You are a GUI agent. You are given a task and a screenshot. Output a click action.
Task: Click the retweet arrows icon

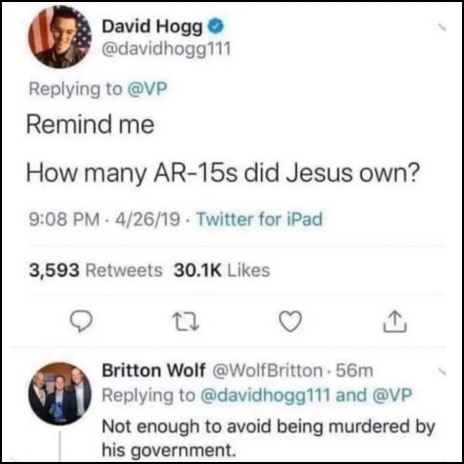tap(186, 322)
